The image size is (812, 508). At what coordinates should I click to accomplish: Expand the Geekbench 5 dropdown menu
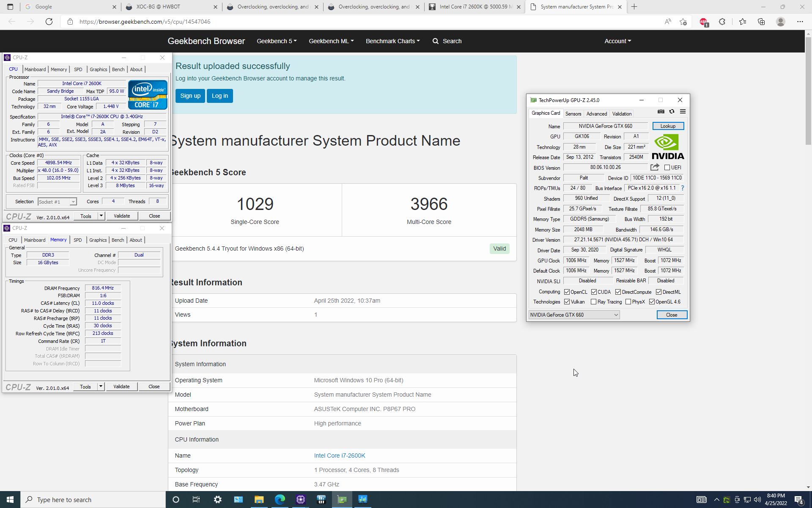point(277,41)
